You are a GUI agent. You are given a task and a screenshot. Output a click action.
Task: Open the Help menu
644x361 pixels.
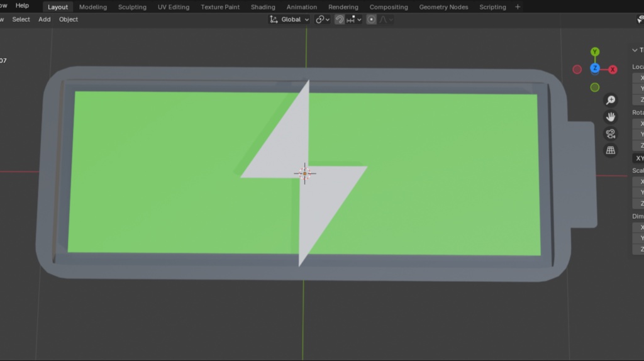pos(22,6)
